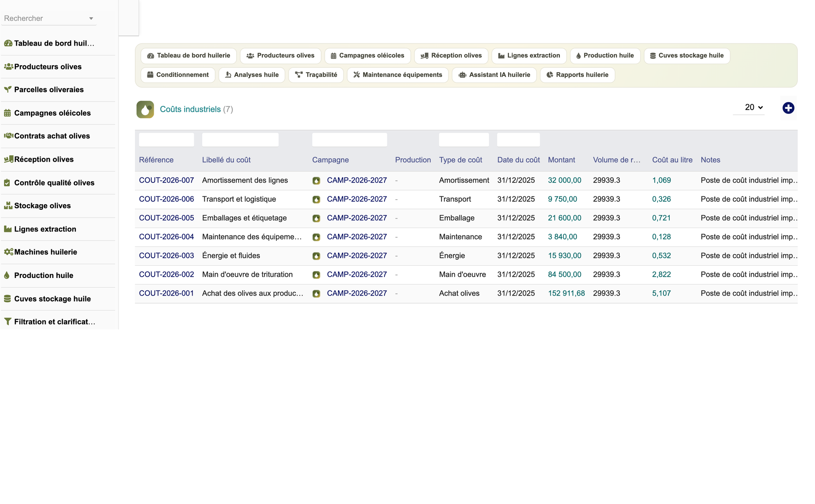Open the COUT-2026-007 reference link
This screenshot has width=815, height=504.
(166, 180)
